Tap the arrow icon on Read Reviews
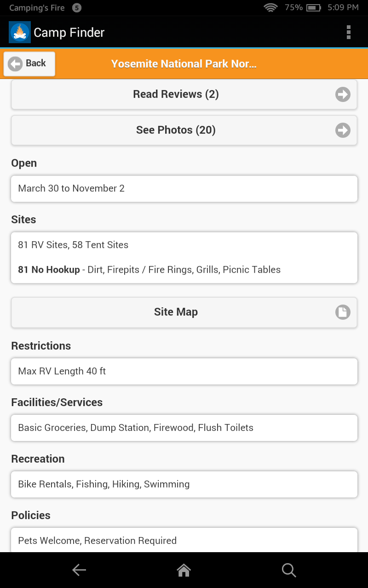The image size is (368, 588). click(343, 95)
